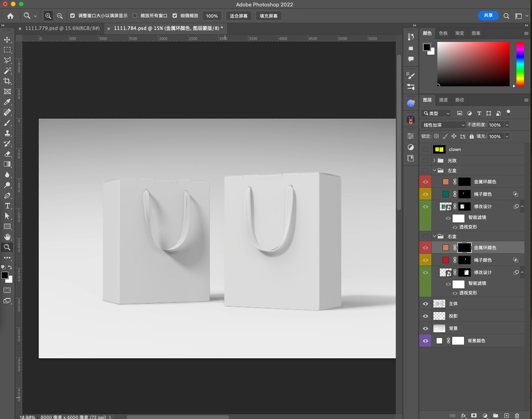
Task: Select the Horizontal Type tool
Action: pos(7,206)
